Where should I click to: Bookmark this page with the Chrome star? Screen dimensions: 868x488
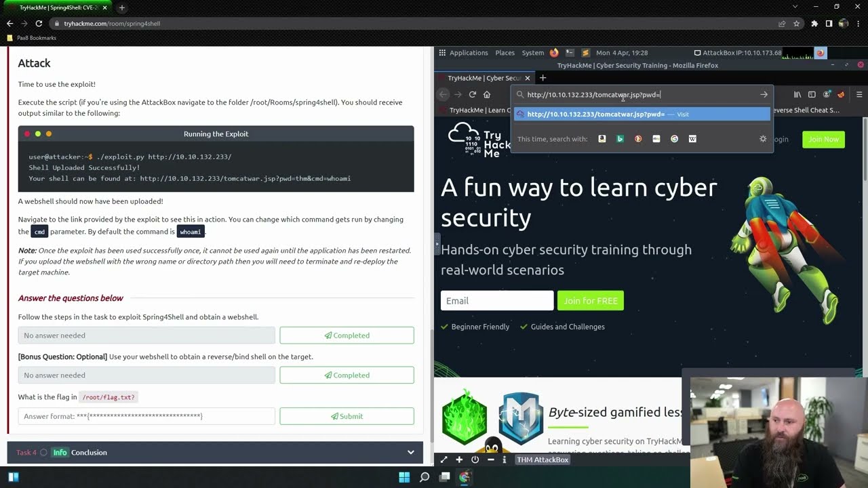[x=796, y=23]
